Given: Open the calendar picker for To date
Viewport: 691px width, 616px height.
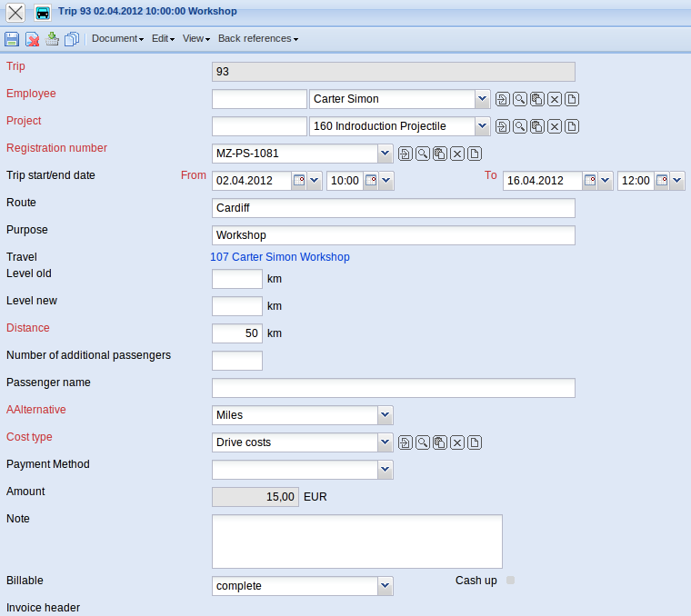Looking at the screenshot, I should pos(590,181).
